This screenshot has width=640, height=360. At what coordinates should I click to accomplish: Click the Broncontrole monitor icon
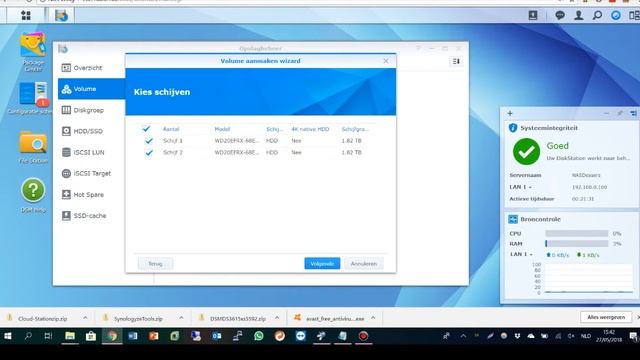point(513,219)
